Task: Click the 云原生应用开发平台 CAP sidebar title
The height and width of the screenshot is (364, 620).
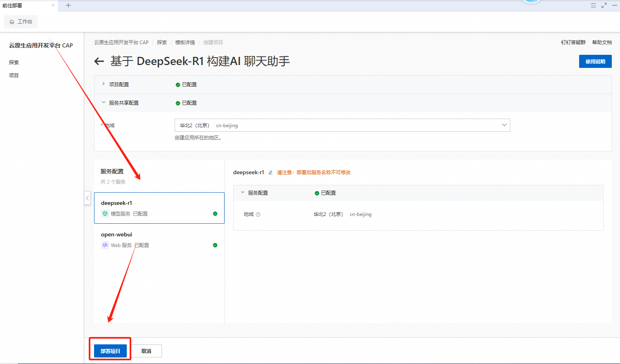Action: [x=41, y=45]
